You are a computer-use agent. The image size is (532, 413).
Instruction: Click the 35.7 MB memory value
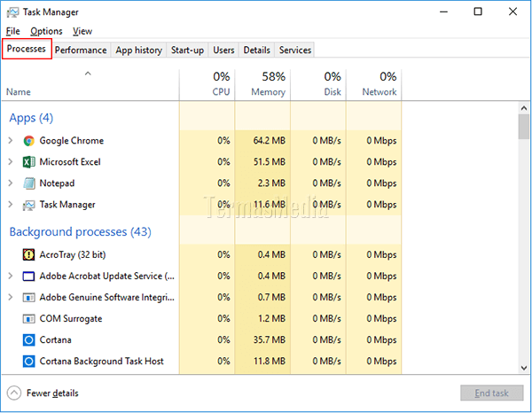tap(269, 339)
